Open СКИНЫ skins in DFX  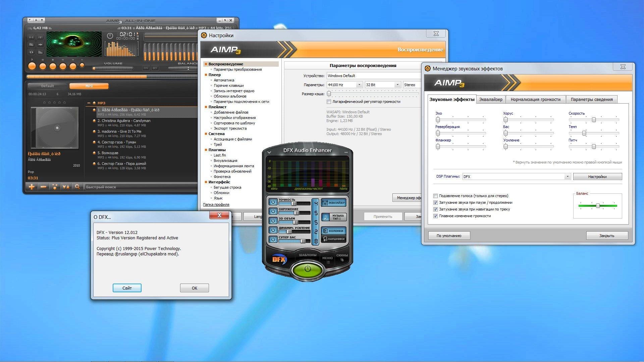(342, 256)
